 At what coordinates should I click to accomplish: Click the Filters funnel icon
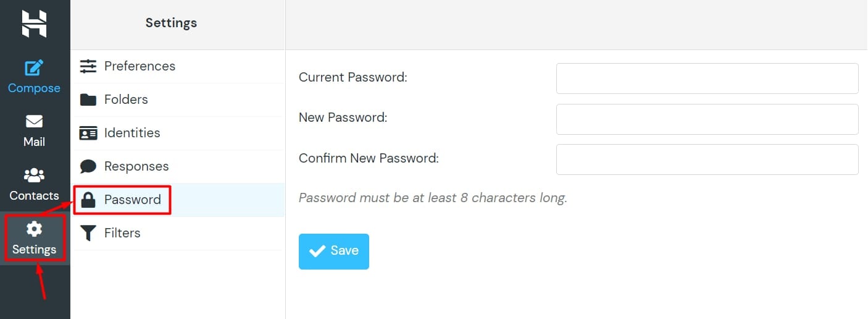[x=88, y=233]
